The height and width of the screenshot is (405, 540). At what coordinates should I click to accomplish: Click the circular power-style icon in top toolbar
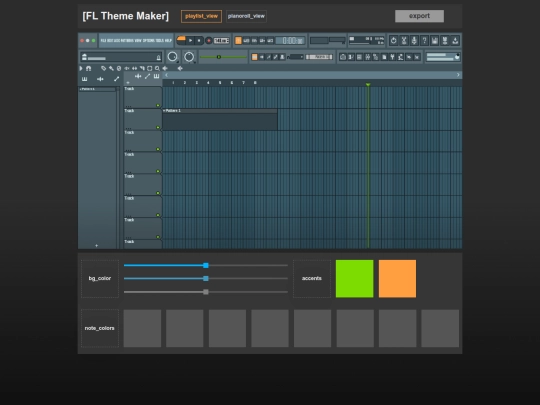pyautogui.click(x=393, y=41)
